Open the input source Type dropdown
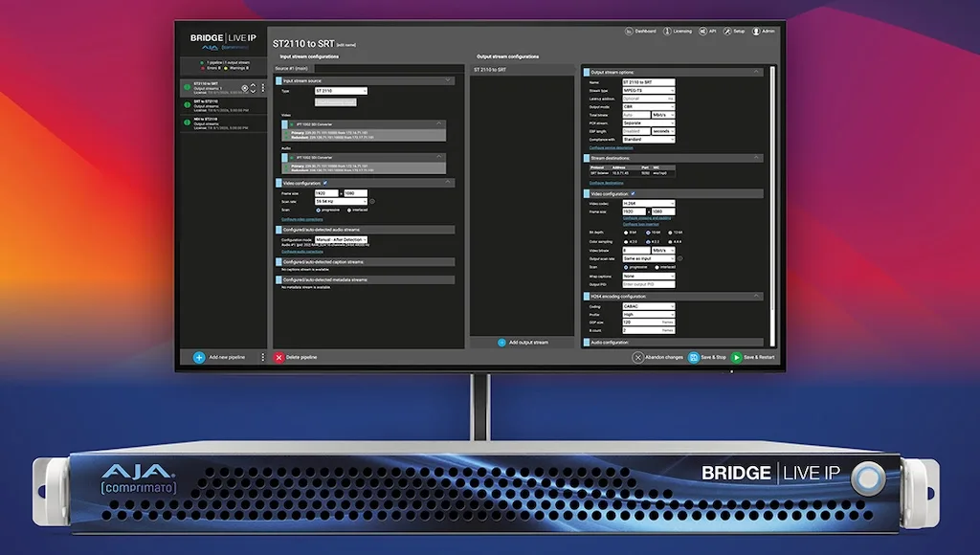The image size is (980, 555). (341, 91)
